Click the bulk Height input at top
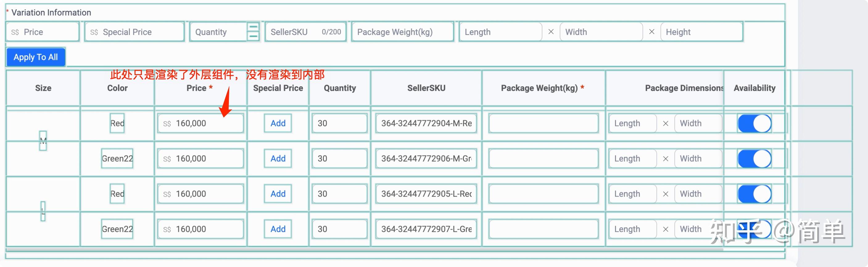Viewport: 868px width, 267px height. [x=702, y=32]
